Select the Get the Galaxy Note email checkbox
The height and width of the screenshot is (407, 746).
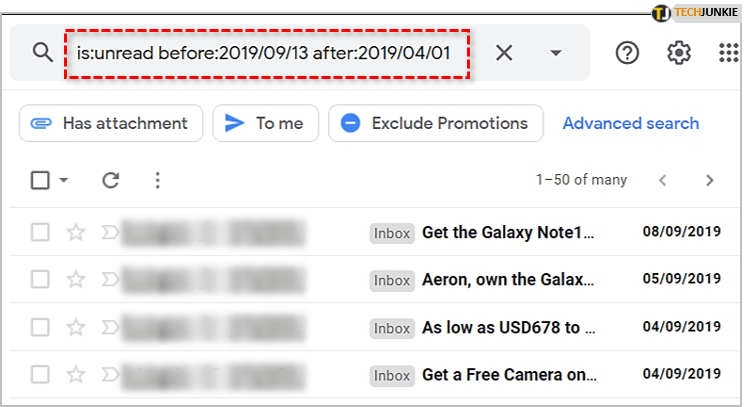coord(40,233)
